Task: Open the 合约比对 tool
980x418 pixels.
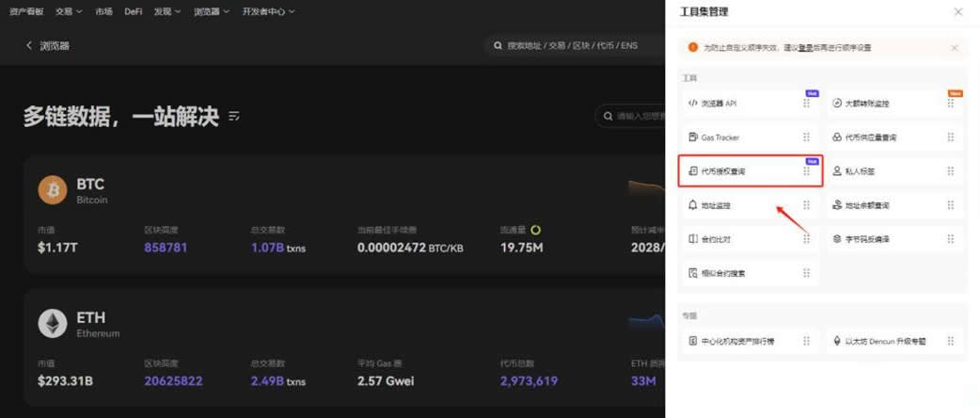Action: (716, 239)
